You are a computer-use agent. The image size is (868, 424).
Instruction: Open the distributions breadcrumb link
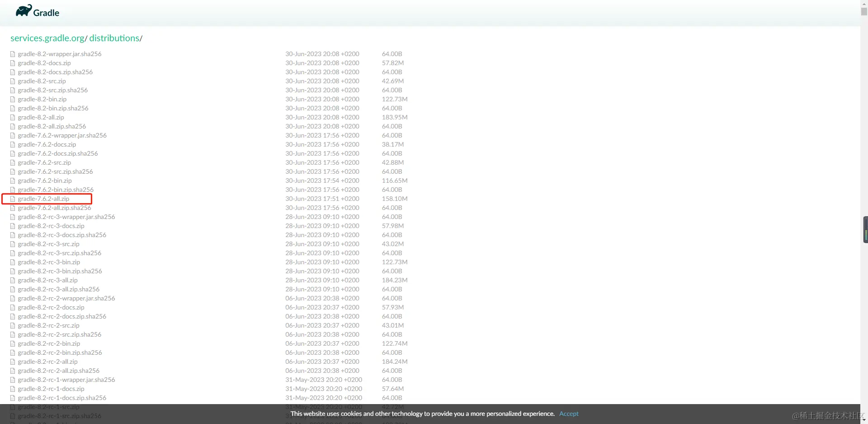[x=114, y=38]
